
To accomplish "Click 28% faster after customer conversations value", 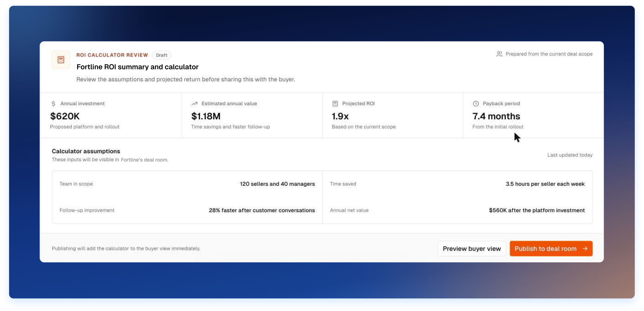I will pyautogui.click(x=262, y=210).
